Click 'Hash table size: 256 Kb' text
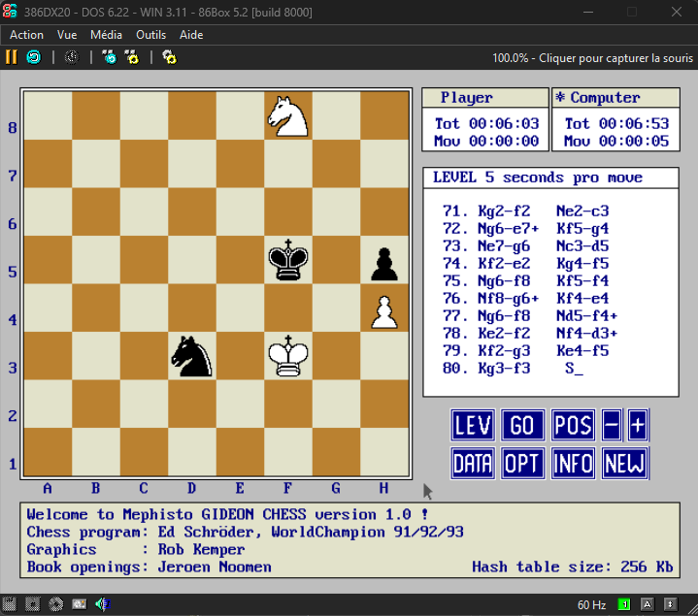This screenshot has width=698, height=616. [x=573, y=567]
